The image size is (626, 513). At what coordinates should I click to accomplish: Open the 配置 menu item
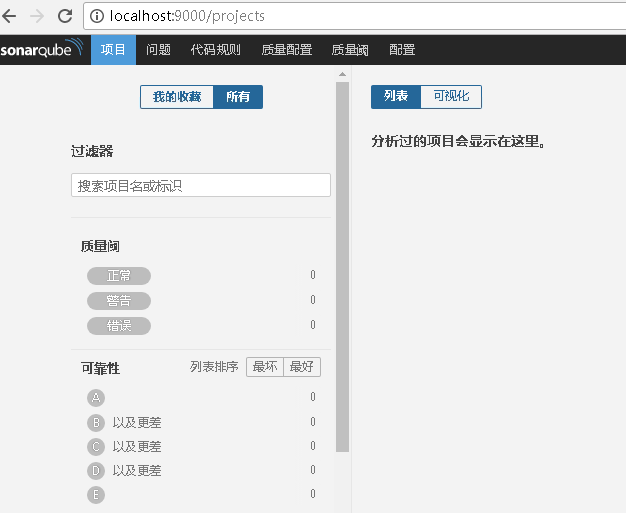[x=402, y=50]
